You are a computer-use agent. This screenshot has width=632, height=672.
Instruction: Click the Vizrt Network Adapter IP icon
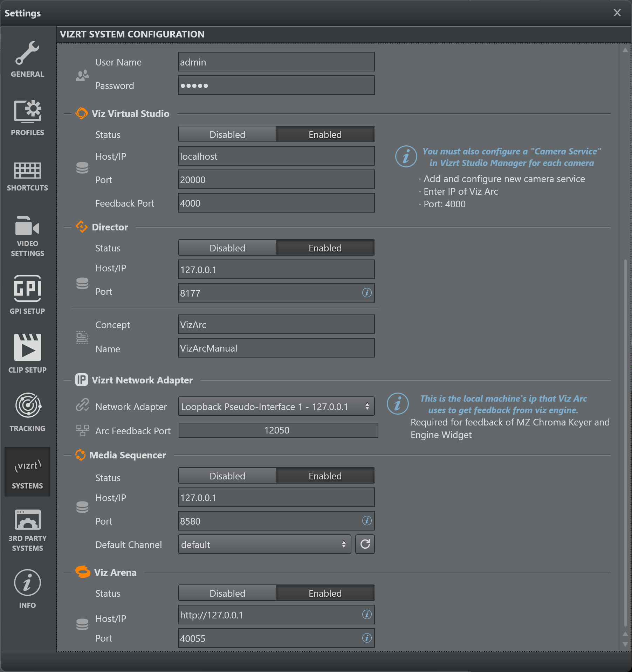82,380
